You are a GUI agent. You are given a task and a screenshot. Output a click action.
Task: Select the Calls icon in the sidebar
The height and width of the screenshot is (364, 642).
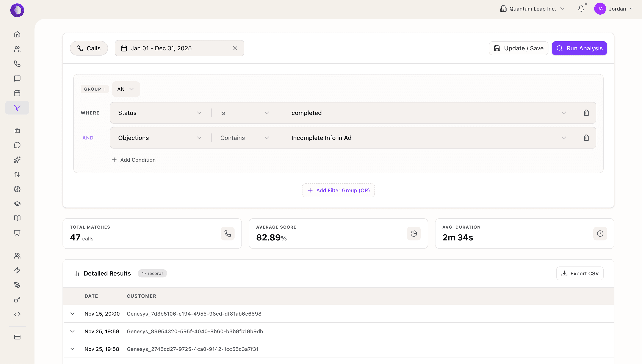coord(17,64)
